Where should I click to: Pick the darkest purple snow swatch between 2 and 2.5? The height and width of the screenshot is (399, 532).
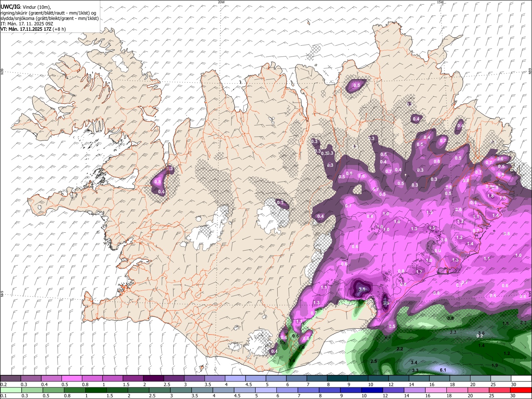(153, 379)
